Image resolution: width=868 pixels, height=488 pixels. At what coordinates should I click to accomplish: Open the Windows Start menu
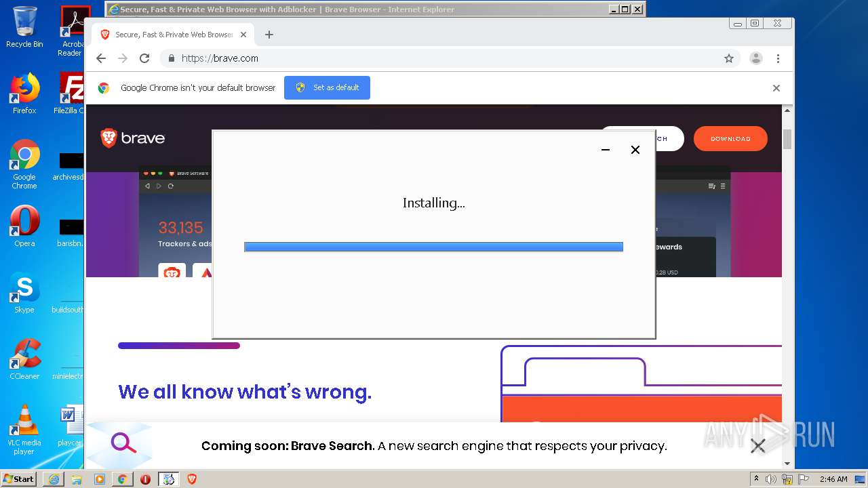(x=18, y=479)
